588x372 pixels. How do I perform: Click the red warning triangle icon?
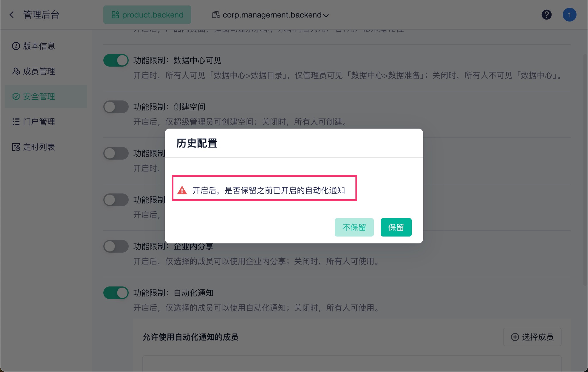[x=182, y=190]
